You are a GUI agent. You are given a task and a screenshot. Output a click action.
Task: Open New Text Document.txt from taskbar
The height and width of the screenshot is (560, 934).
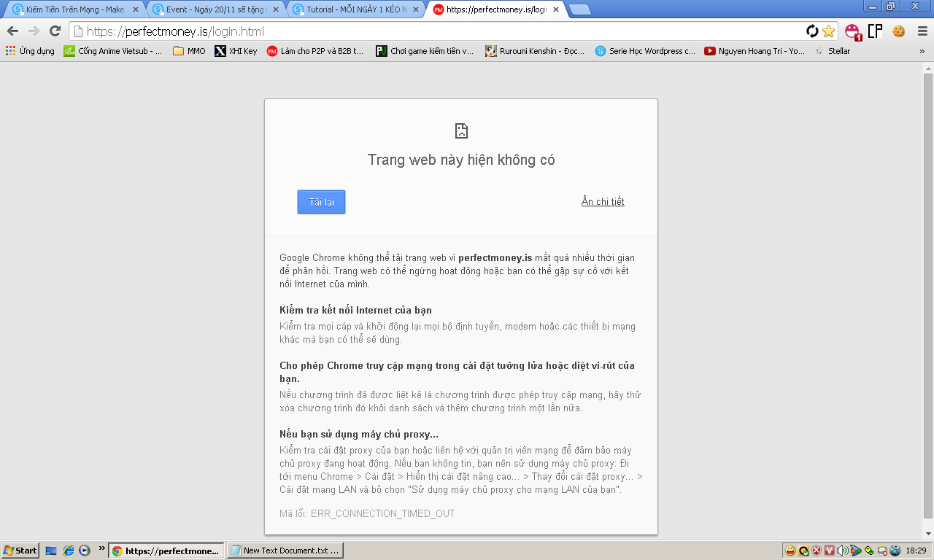coord(285,551)
